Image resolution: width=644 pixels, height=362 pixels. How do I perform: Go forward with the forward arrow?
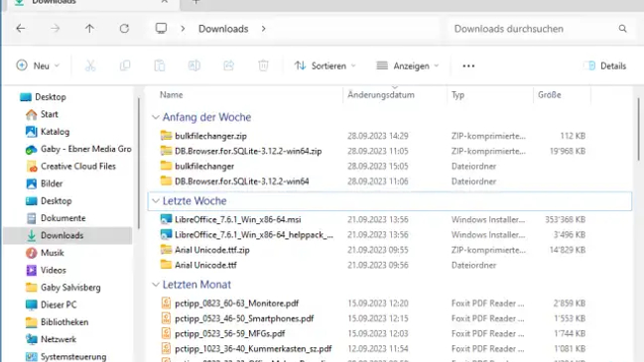coord(55,29)
